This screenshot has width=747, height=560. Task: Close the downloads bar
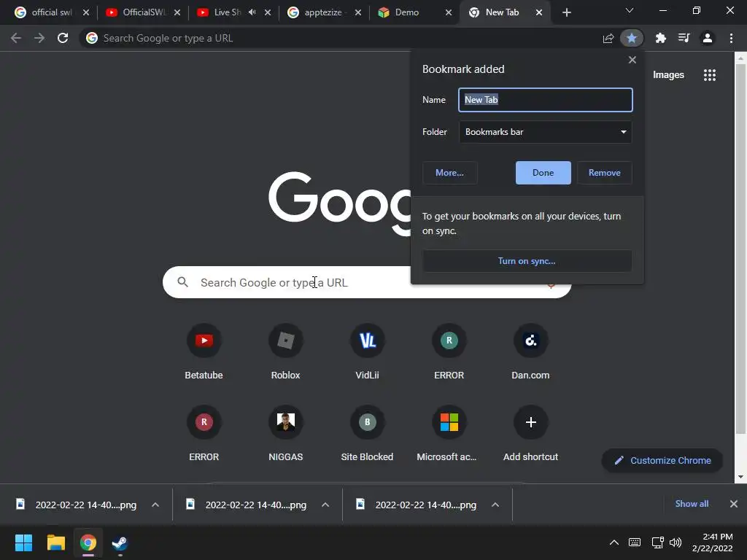tap(734, 504)
